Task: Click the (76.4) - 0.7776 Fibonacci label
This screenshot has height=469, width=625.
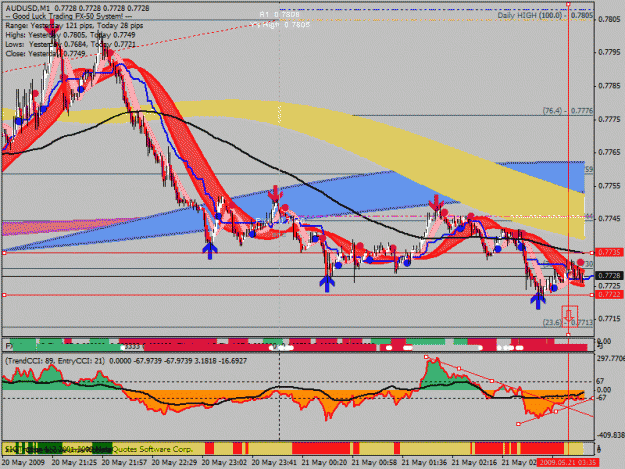Action: 568,111
